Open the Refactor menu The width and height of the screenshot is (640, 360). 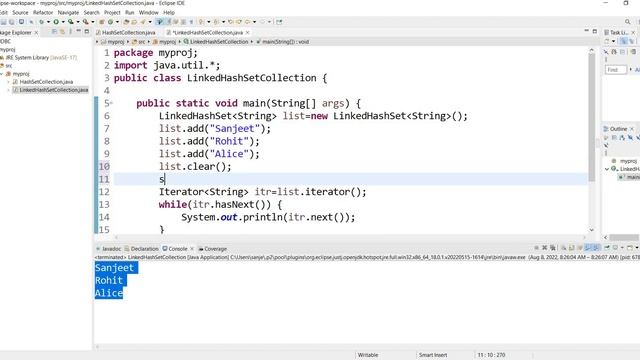coord(43,13)
